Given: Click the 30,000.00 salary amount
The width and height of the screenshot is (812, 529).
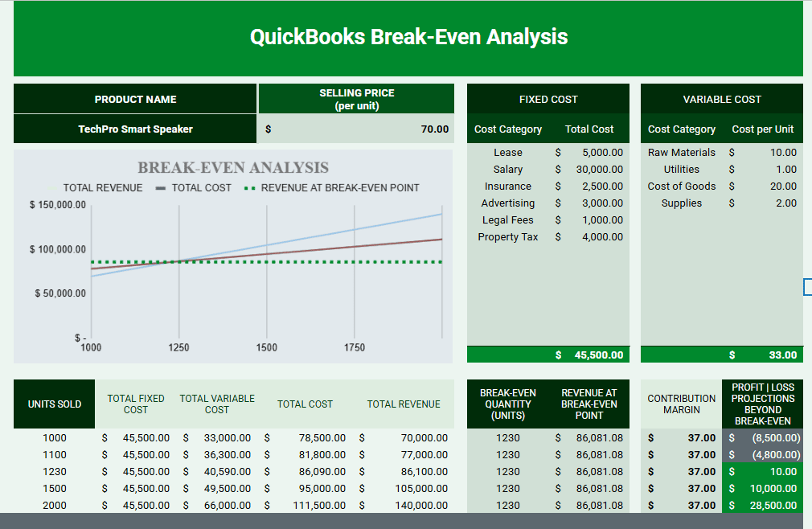Looking at the screenshot, I should (x=589, y=170).
